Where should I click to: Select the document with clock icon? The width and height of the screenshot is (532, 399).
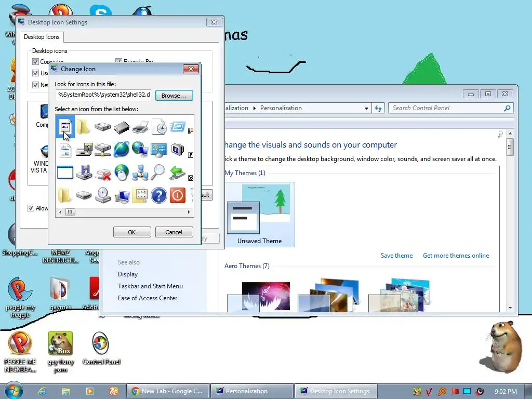click(x=159, y=127)
